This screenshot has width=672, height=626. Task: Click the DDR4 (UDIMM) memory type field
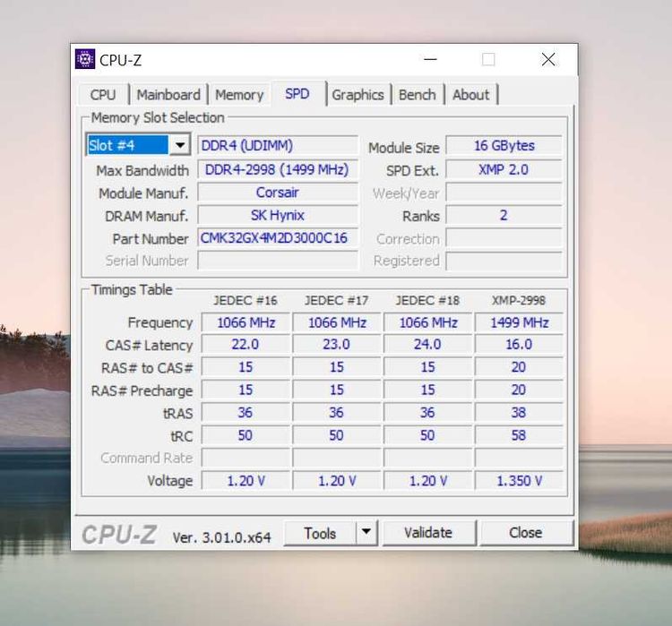[x=277, y=145]
